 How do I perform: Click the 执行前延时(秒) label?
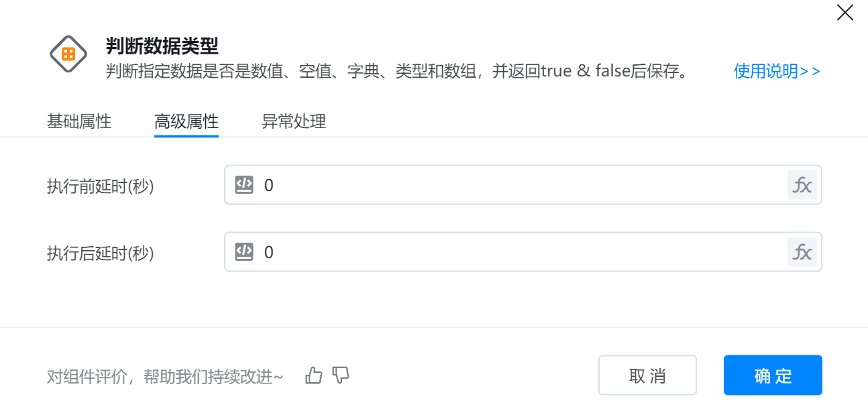[101, 186]
